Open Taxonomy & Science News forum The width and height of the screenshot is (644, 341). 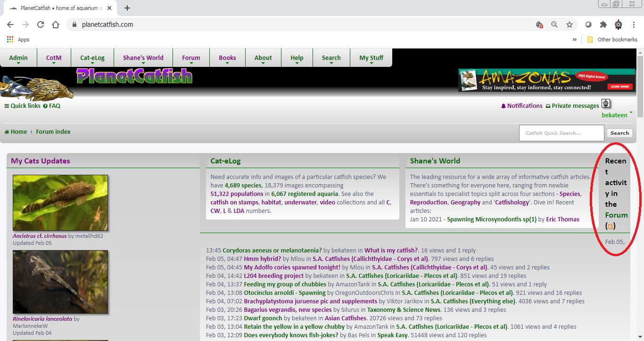[404, 310]
